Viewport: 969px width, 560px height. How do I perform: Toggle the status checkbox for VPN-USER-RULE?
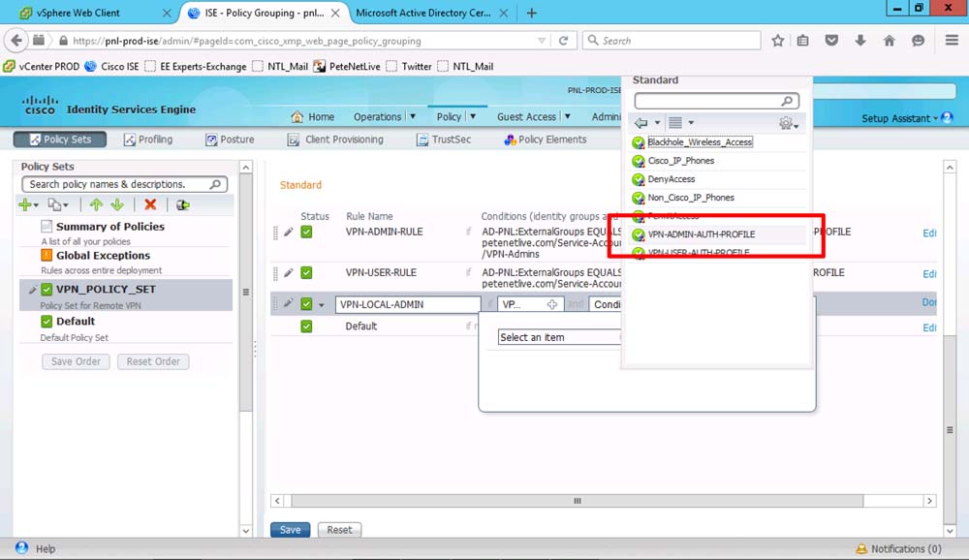click(306, 272)
